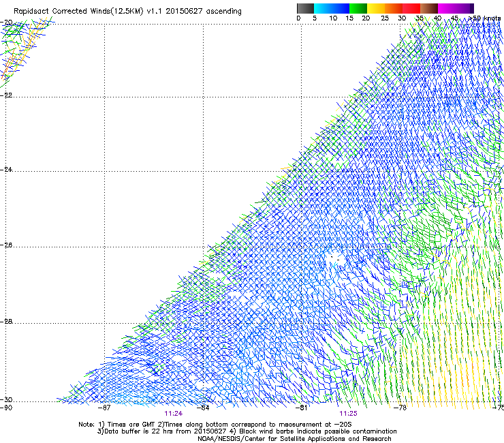Select the blue 10-15 knots legend segment

coord(341,8)
